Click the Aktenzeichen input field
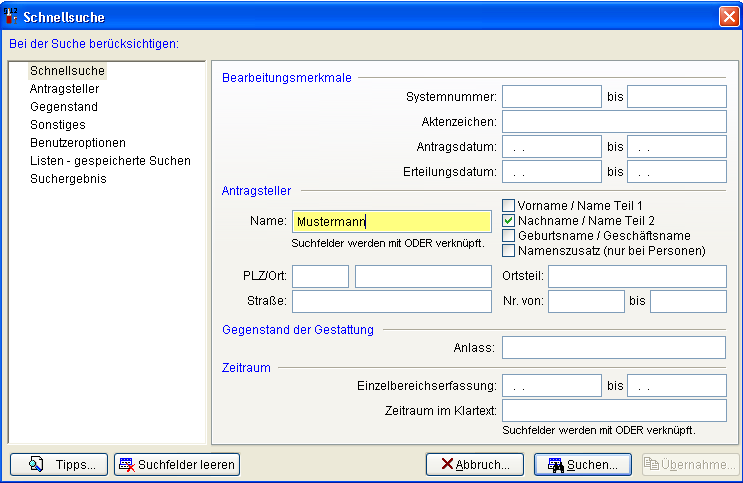The image size is (743, 483). (613, 122)
